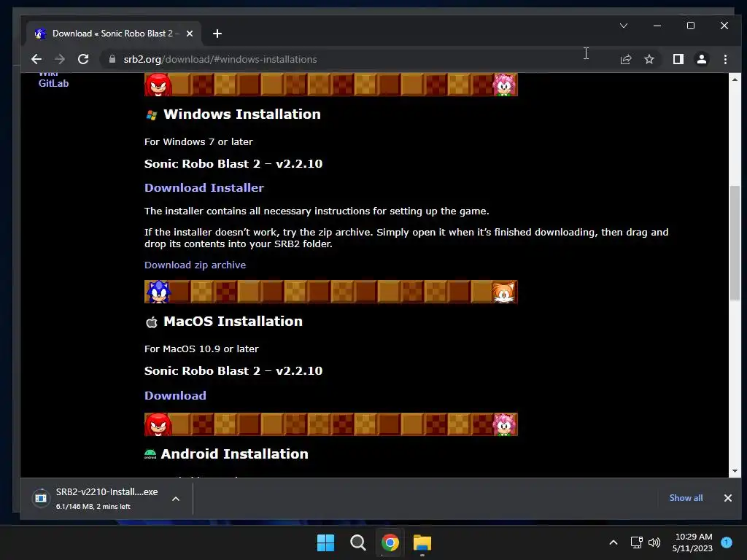The width and height of the screenshot is (747, 560).
Task: Click the Apple icon by MacOS heading
Action: click(x=152, y=322)
